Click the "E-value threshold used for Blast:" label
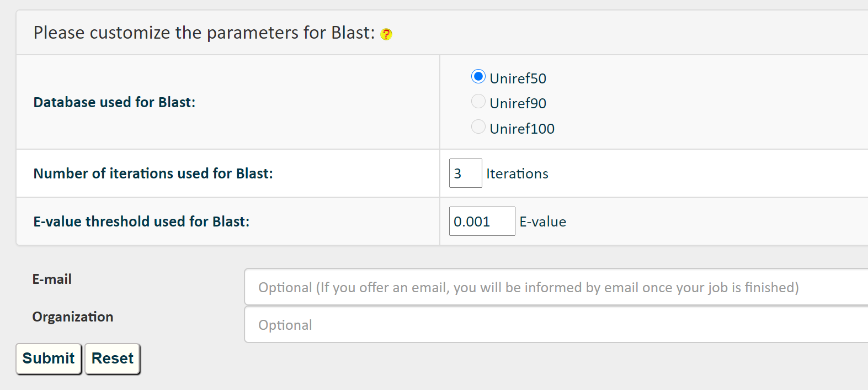The image size is (868, 390). coord(141,222)
